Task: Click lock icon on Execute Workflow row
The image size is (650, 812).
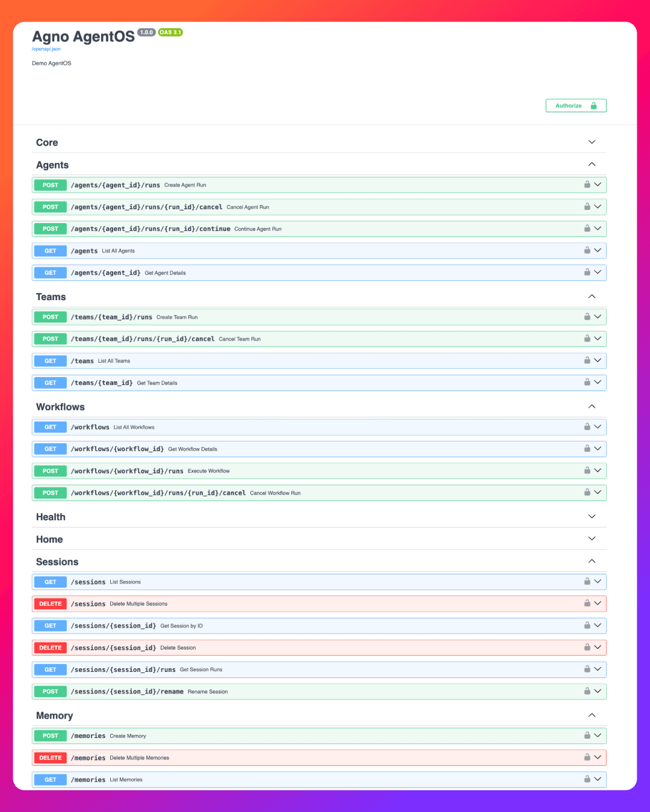Action: [587, 470]
